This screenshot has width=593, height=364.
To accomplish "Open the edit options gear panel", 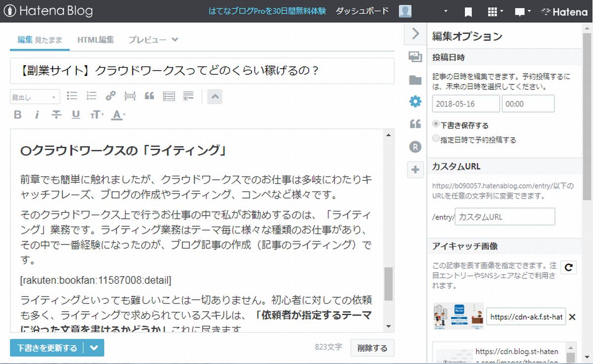I will [x=415, y=102].
